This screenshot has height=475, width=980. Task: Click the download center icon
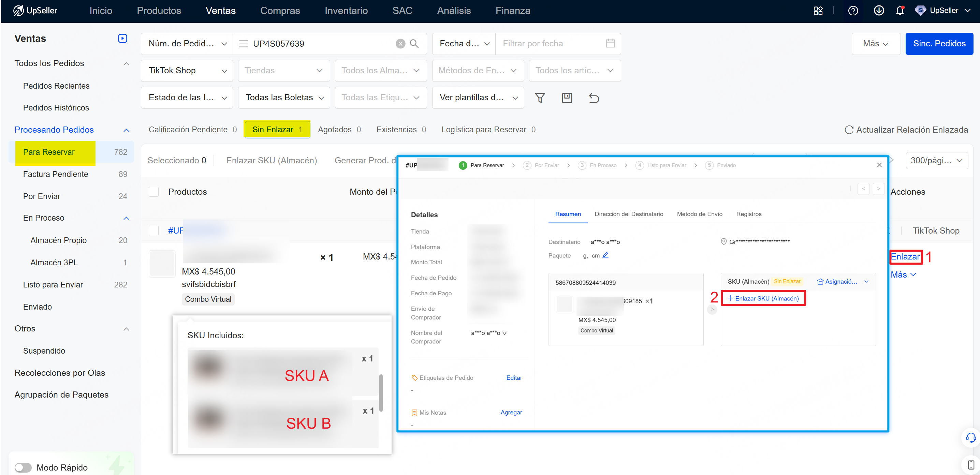pyautogui.click(x=878, y=11)
